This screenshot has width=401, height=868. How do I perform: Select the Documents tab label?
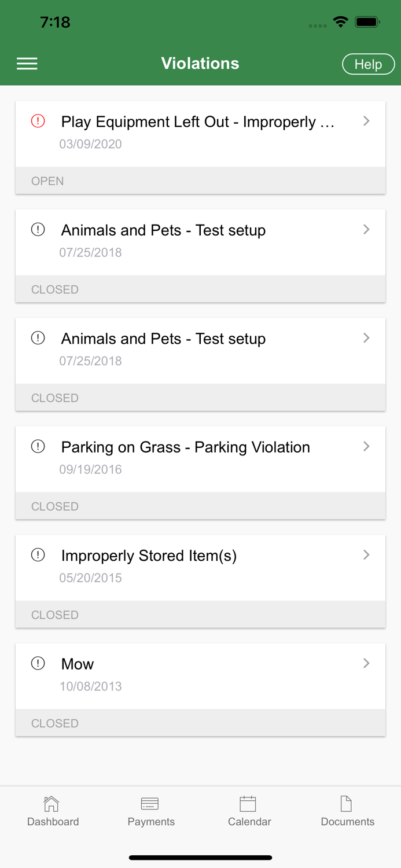(348, 822)
